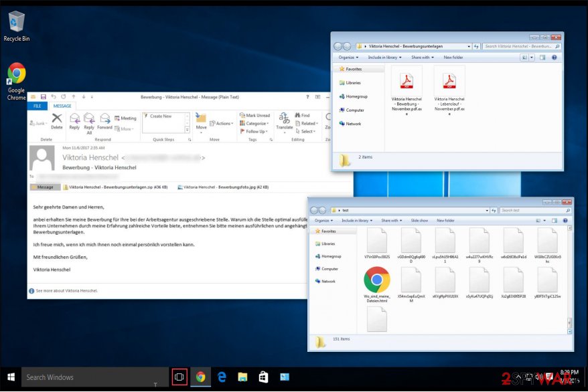Click New folder in test folder window

[445, 221]
